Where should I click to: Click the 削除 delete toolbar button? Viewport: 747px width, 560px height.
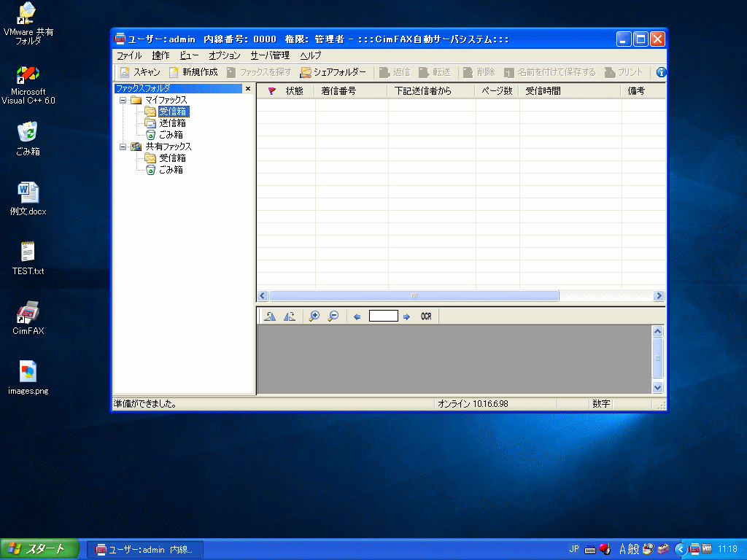(479, 72)
